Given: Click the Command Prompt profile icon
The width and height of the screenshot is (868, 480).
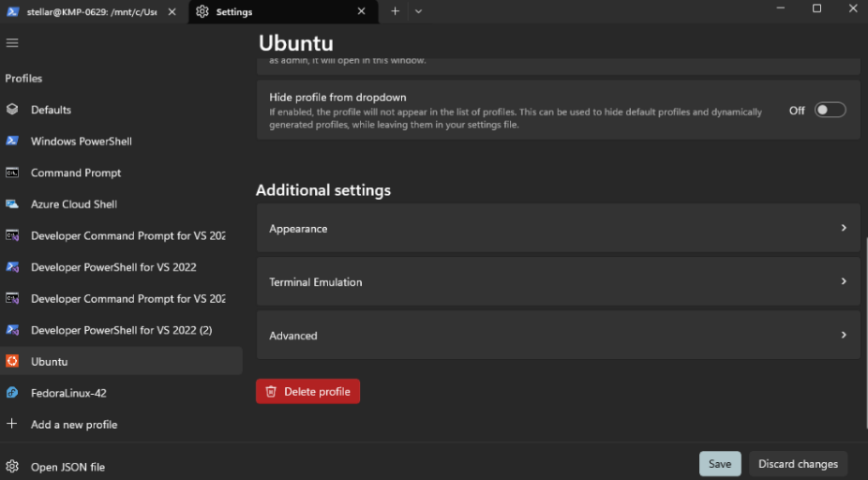Looking at the screenshot, I should pyautogui.click(x=12, y=172).
